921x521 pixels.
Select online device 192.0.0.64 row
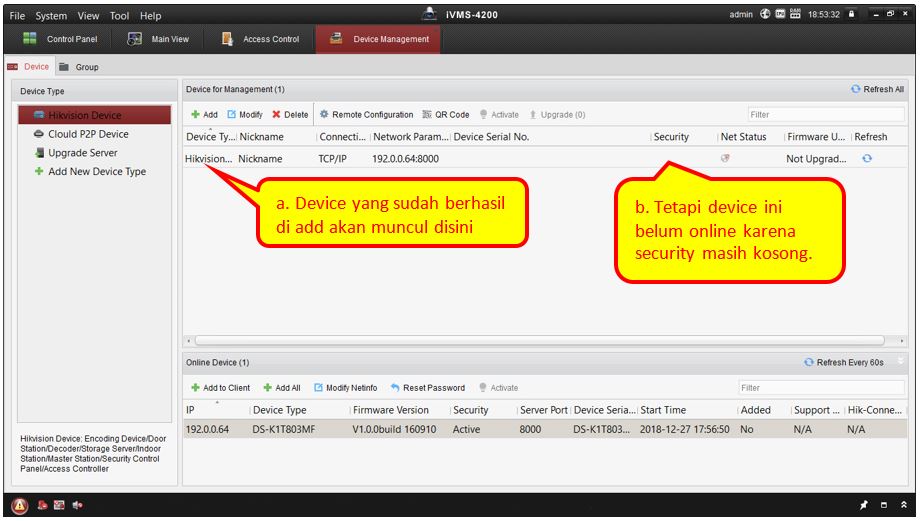click(544, 429)
